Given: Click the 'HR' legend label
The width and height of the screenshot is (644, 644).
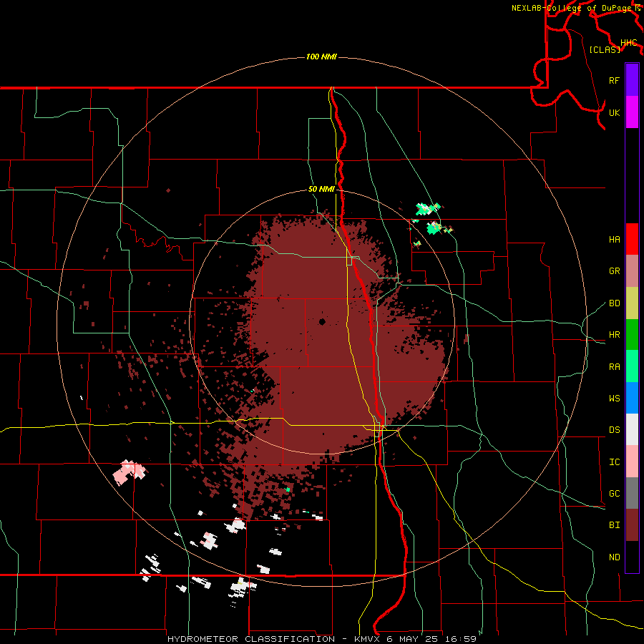Looking at the screenshot, I should click(x=614, y=335).
